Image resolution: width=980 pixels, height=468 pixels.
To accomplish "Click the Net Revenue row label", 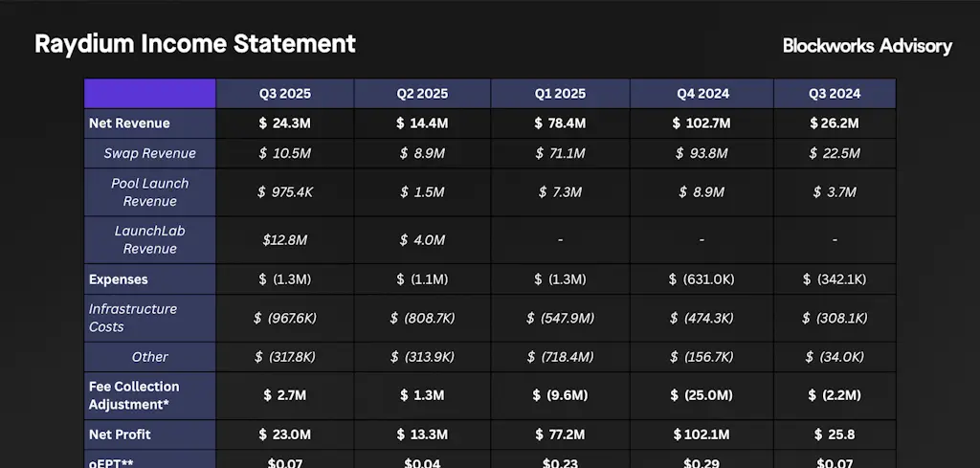I will 129,123.
